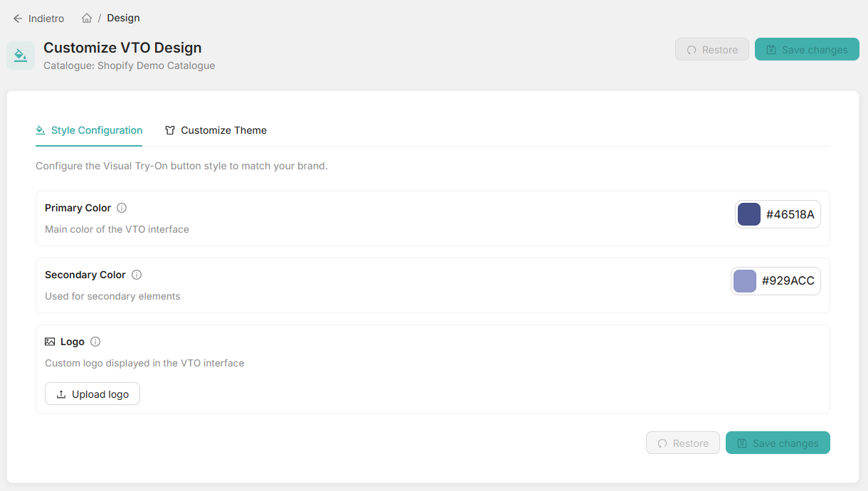Click the info icon beside Secondary Color
Screen dimensions: 868x491
(x=136, y=274)
